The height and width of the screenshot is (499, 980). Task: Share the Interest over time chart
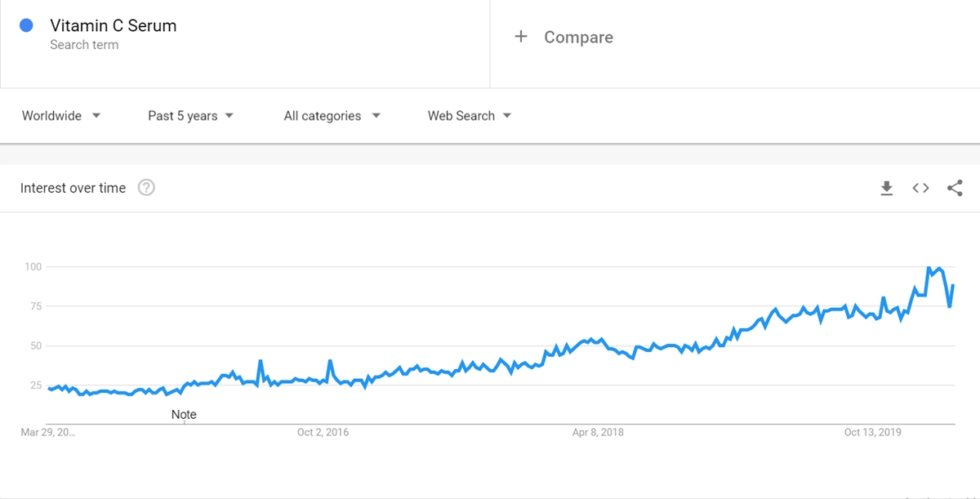tap(955, 189)
